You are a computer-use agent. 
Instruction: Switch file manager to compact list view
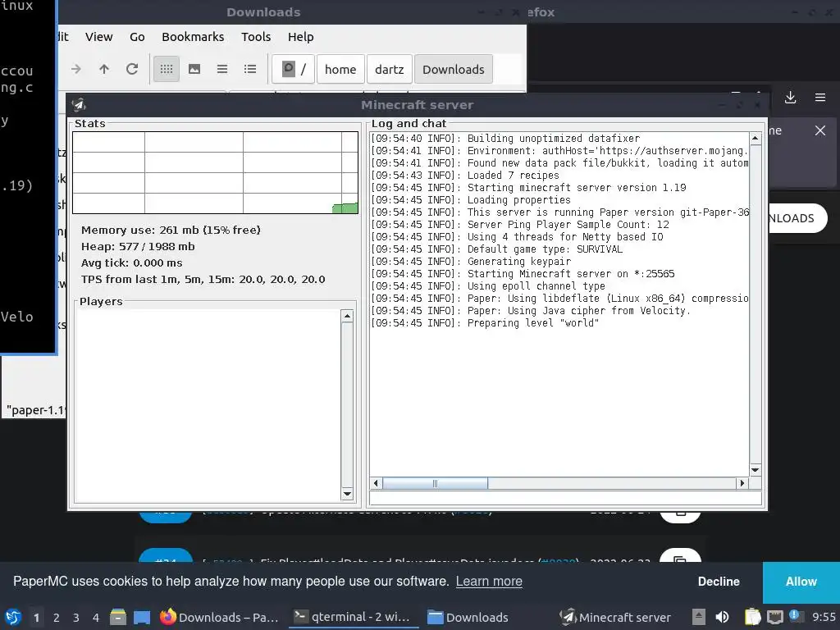222,69
